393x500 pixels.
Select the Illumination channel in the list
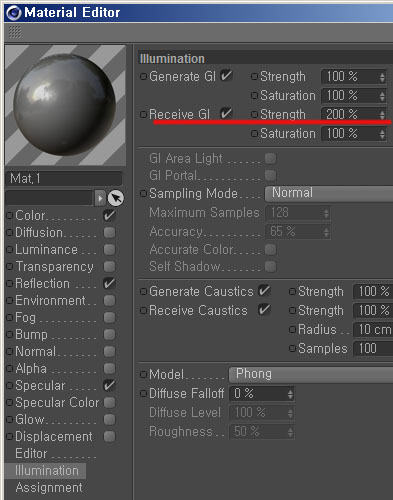coord(46,471)
